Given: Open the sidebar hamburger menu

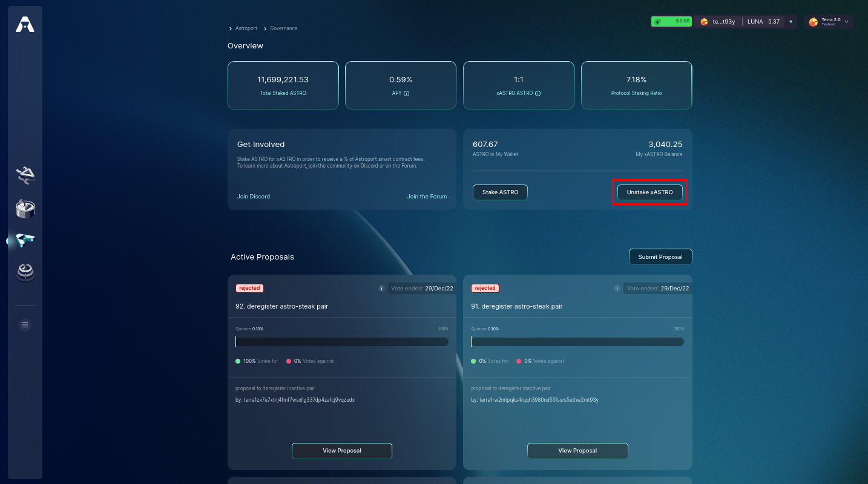Looking at the screenshot, I should pyautogui.click(x=25, y=325).
